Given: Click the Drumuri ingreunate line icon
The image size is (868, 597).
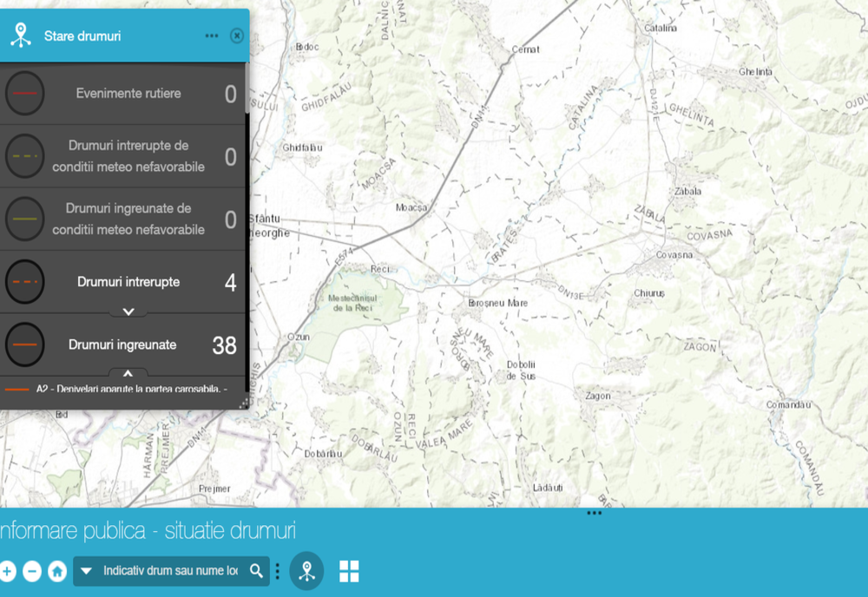Looking at the screenshot, I should click(24, 344).
